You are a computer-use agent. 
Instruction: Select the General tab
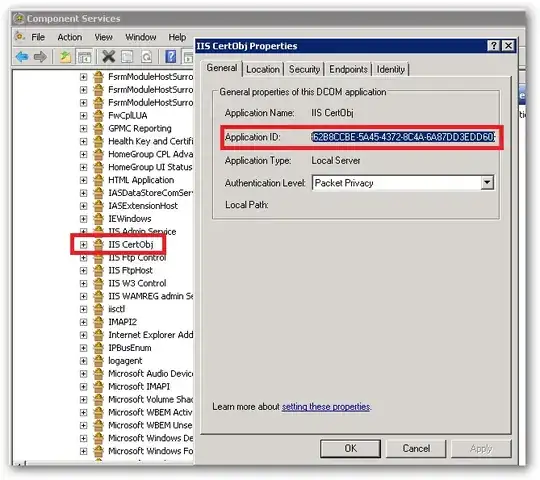pos(222,68)
